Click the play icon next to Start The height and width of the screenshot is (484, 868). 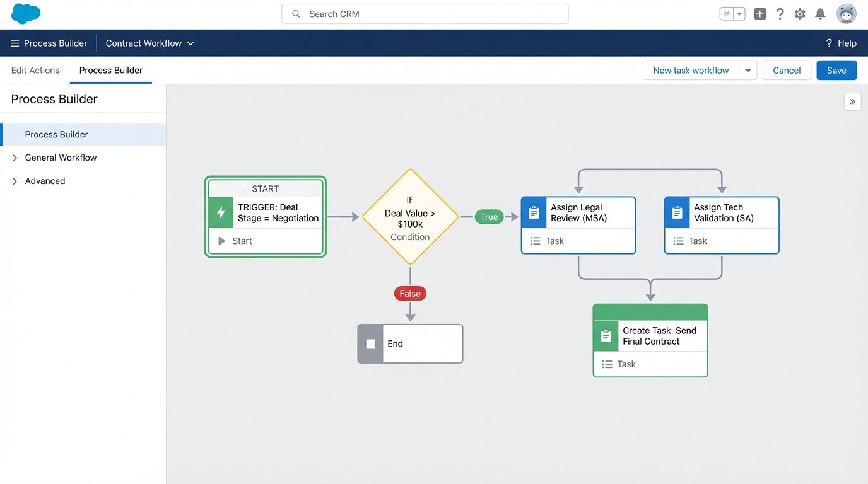[221, 240]
